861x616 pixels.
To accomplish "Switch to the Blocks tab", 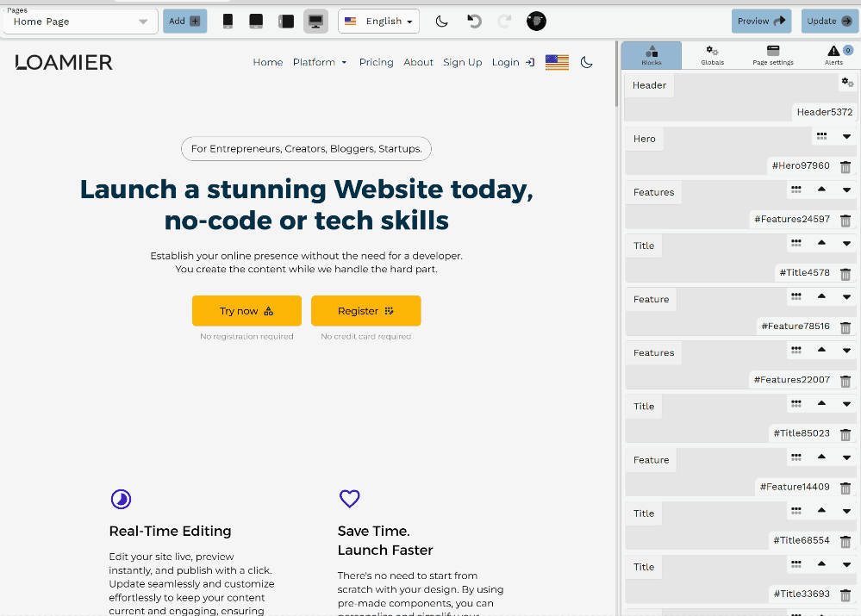I will click(x=652, y=55).
